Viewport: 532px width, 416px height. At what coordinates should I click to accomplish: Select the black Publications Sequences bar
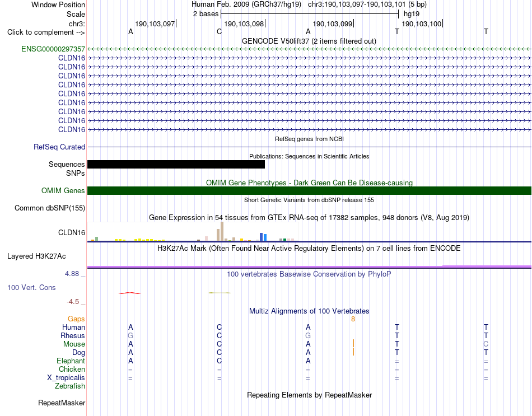(176, 164)
